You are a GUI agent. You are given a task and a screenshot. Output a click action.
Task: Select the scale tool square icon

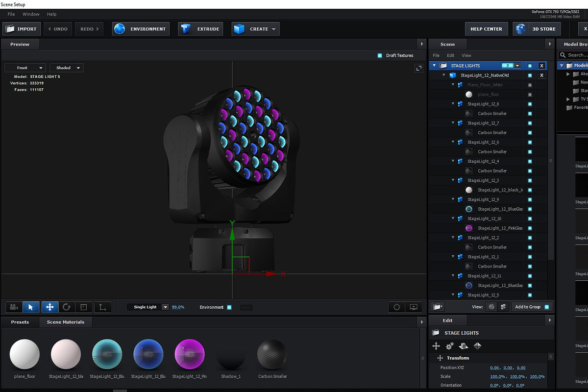(x=83, y=307)
